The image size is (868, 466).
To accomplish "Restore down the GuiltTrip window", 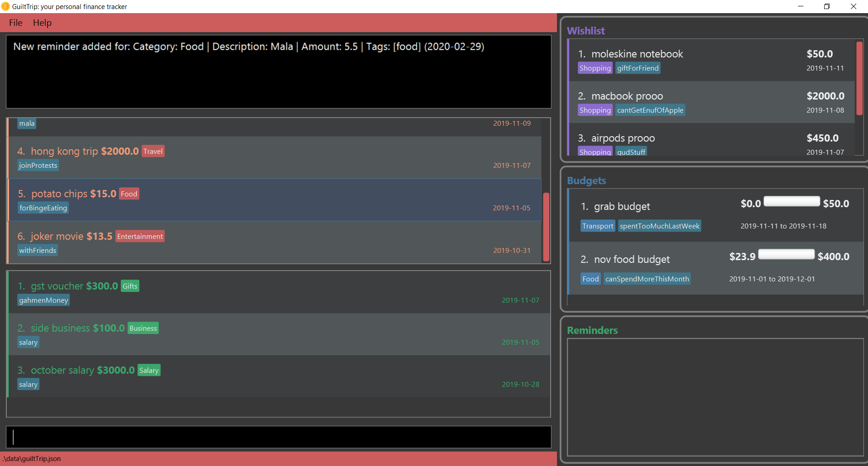I will click(827, 6).
